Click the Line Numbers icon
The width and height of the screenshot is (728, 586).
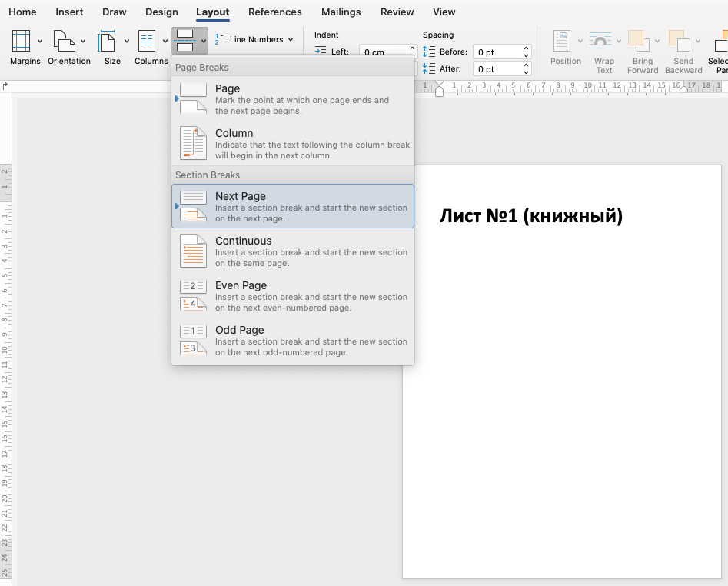(219, 39)
